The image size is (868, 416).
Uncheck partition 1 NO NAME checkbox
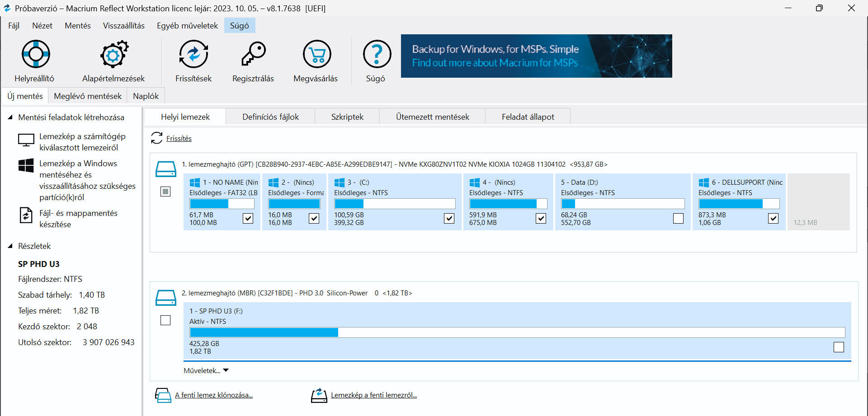248,219
